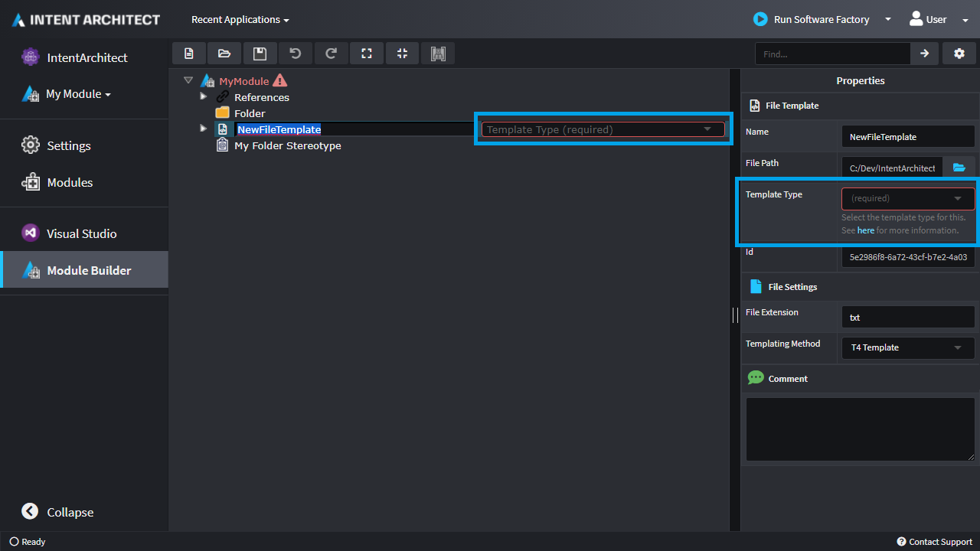This screenshot has width=980, height=551.
Task: Click the User avatar icon
Action: pos(916,19)
